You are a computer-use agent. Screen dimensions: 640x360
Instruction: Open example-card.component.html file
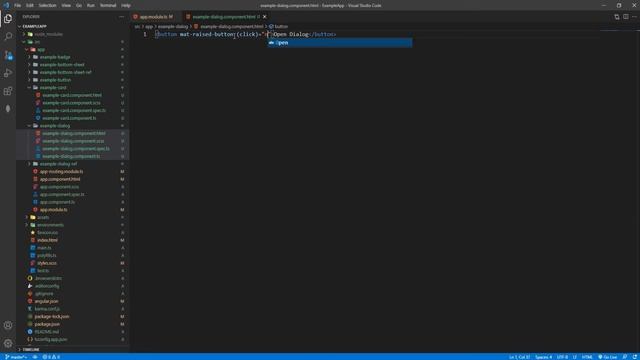pyautogui.click(x=72, y=95)
